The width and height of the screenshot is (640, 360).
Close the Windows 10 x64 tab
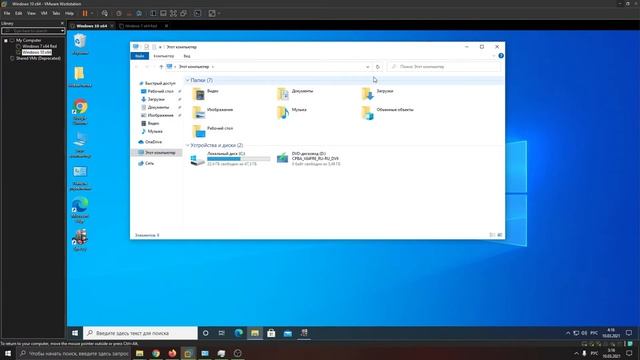pyautogui.click(x=112, y=26)
